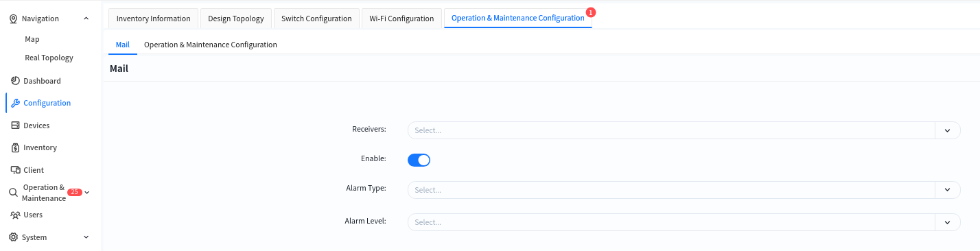Collapse the Navigation section chevron
The width and height of the screenshot is (980, 251).
pos(86,19)
